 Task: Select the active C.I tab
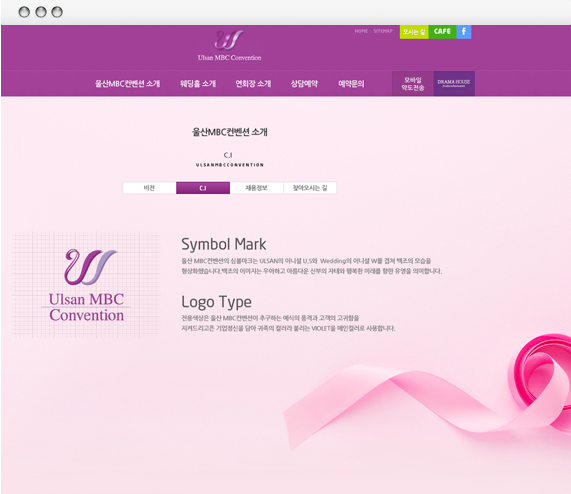(x=203, y=188)
